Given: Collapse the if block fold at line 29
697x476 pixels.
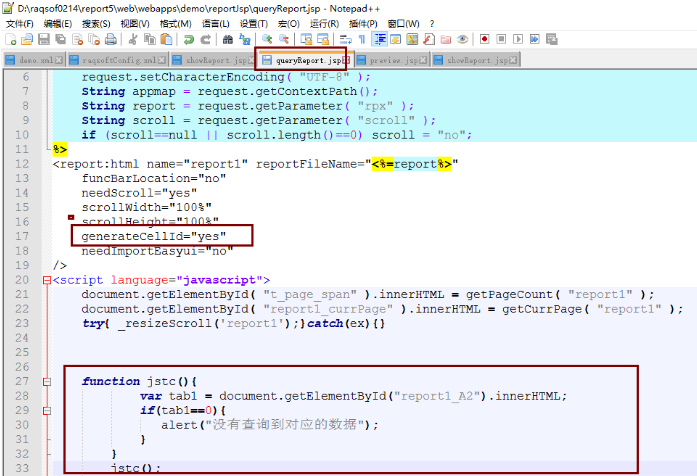Looking at the screenshot, I should point(47,410).
